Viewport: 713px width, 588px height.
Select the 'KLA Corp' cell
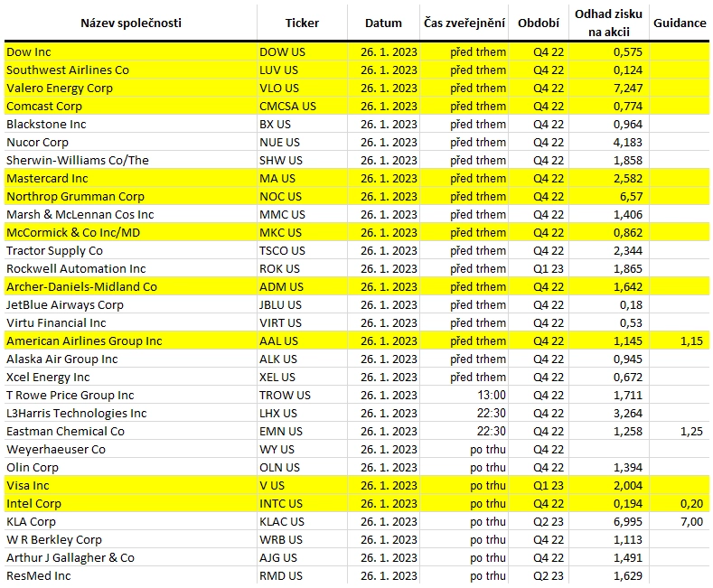130,522
